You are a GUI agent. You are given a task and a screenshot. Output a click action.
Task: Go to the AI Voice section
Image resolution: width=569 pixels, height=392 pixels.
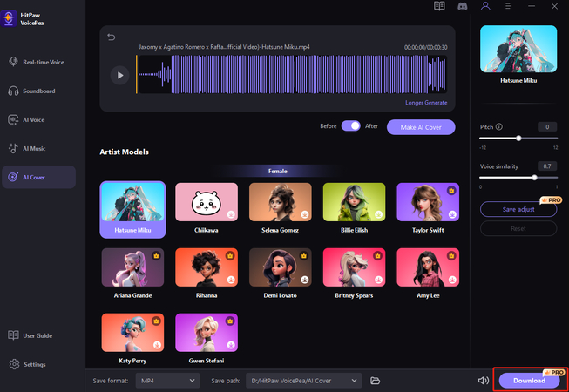(x=39, y=119)
